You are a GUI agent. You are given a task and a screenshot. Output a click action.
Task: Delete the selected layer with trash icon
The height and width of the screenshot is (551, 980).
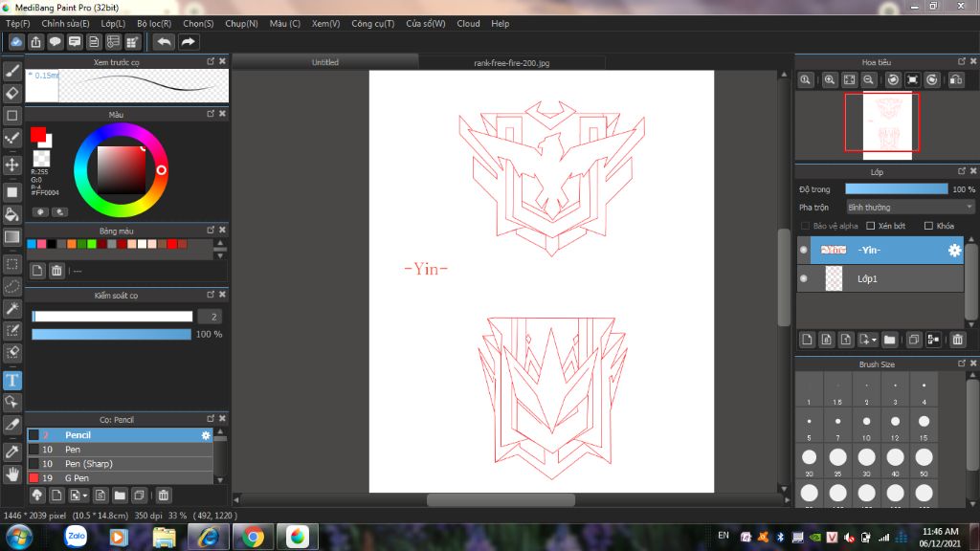click(957, 340)
